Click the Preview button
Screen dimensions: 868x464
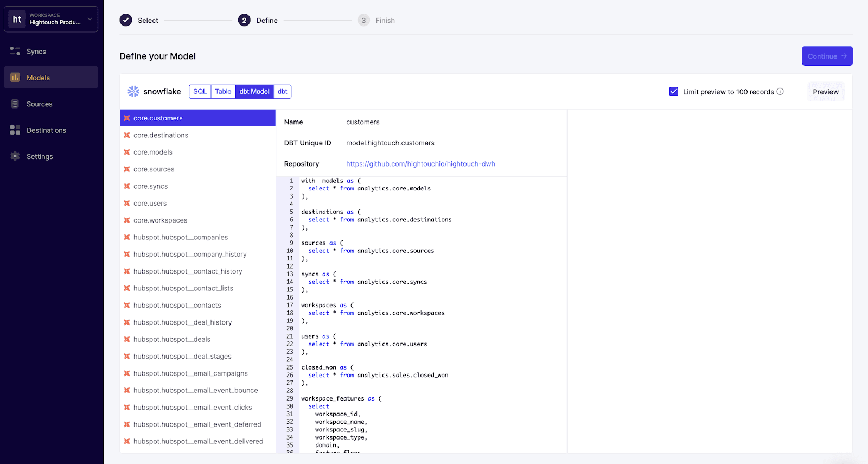[x=825, y=92]
